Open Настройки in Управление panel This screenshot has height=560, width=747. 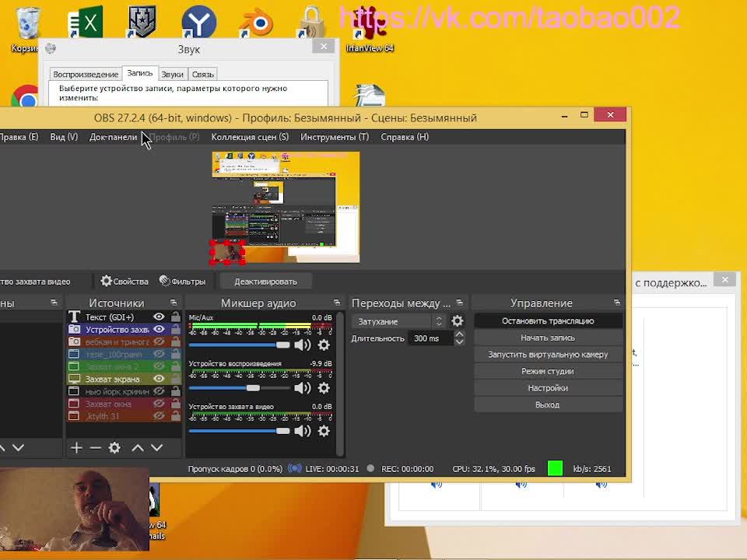point(548,388)
